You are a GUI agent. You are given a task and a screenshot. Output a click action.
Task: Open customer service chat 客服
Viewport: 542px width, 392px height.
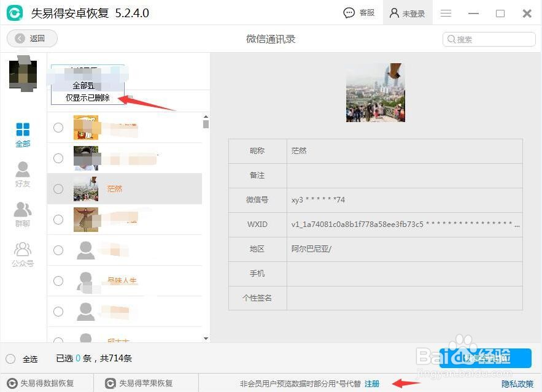point(359,13)
